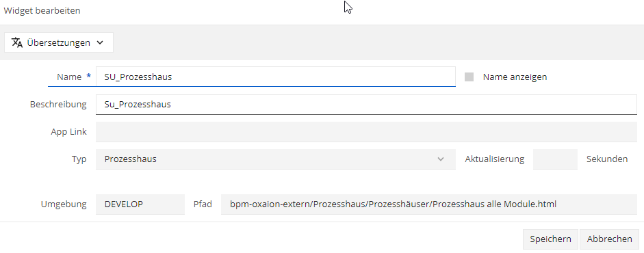Select the Umgebung field showing DEVELOP

click(140, 204)
